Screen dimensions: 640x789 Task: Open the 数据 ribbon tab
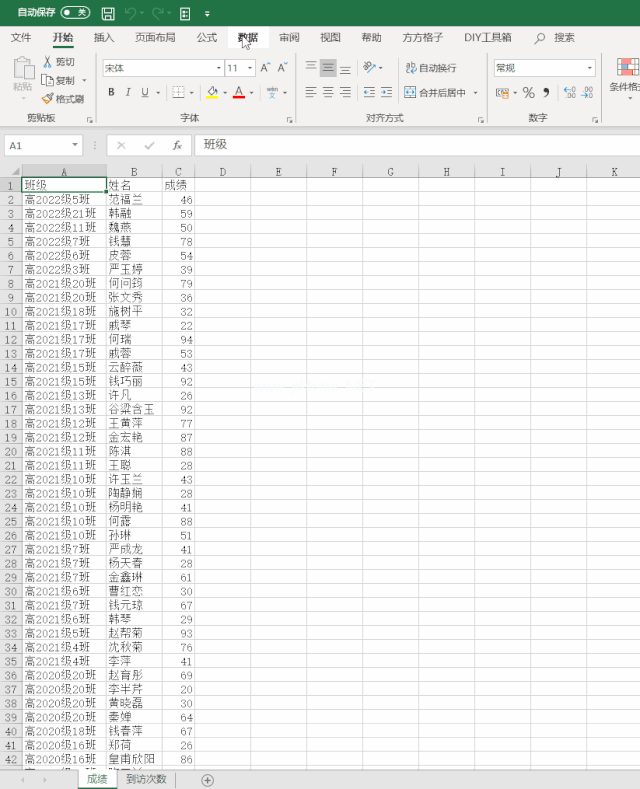tap(248, 37)
